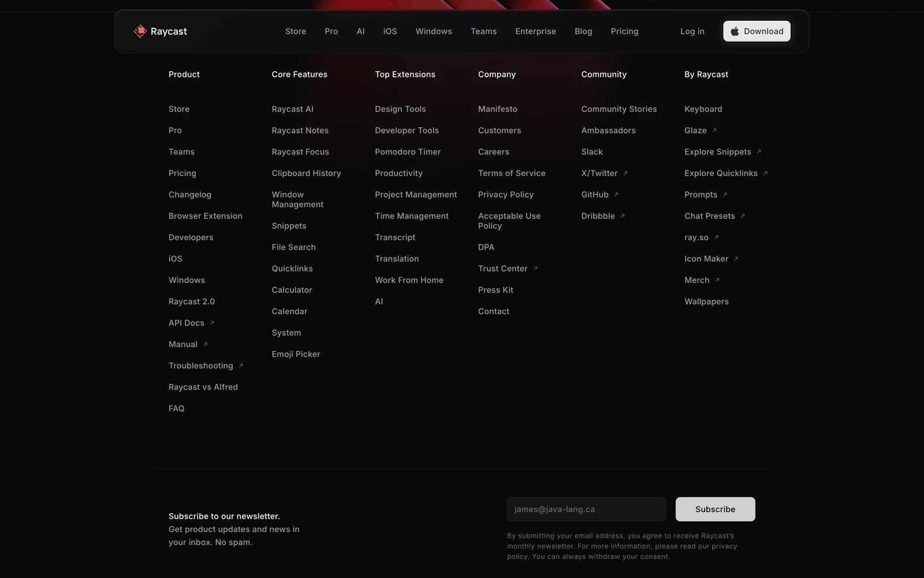Click arrow icon next to Trust Center

click(535, 269)
